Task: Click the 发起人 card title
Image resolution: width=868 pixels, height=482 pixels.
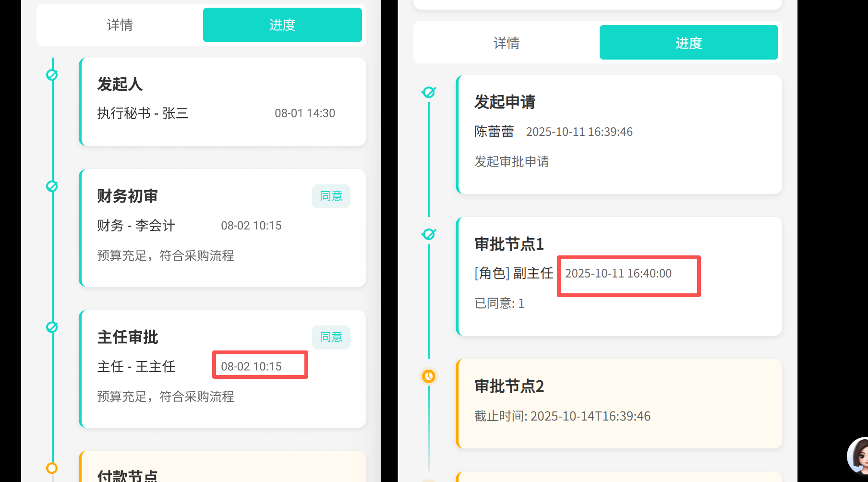Action: pyautogui.click(x=120, y=84)
